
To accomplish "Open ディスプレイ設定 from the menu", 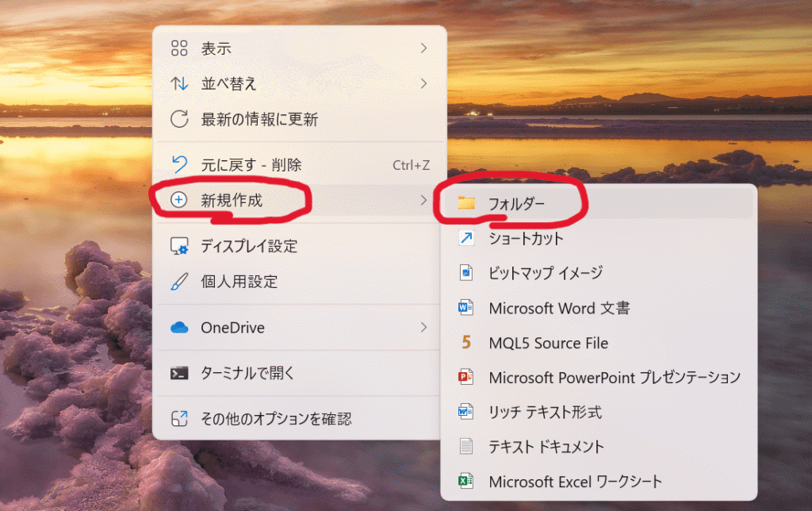I will [x=249, y=246].
